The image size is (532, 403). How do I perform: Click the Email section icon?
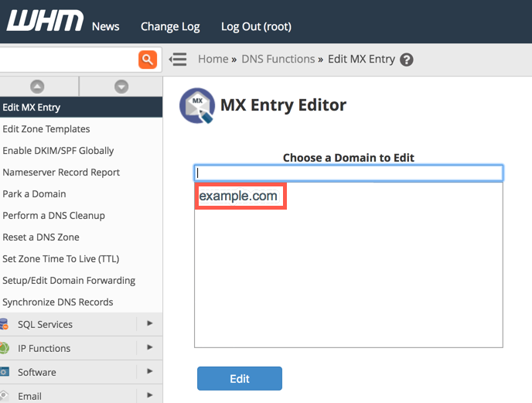(4, 395)
